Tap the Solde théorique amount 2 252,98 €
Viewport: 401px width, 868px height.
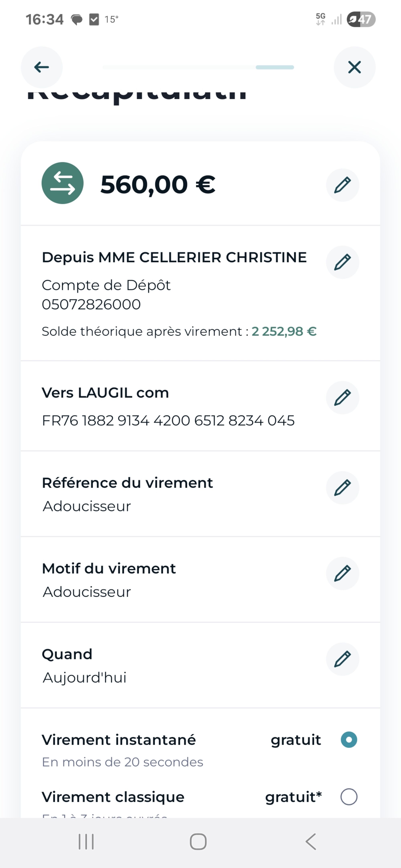pos(284,332)
